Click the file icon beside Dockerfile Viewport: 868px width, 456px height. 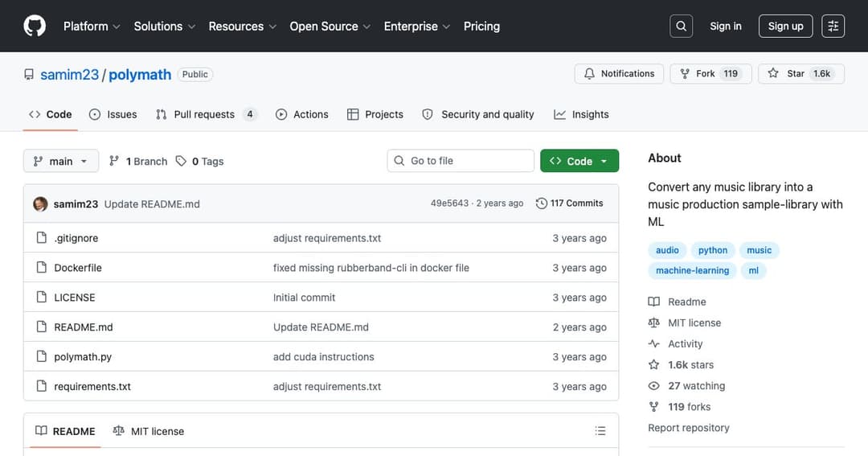click(42, 268)
